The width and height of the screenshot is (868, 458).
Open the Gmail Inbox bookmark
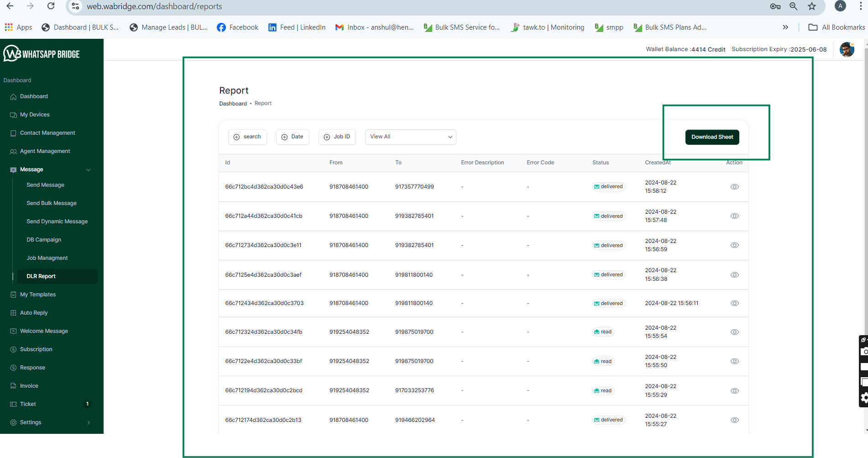point(374,27)
